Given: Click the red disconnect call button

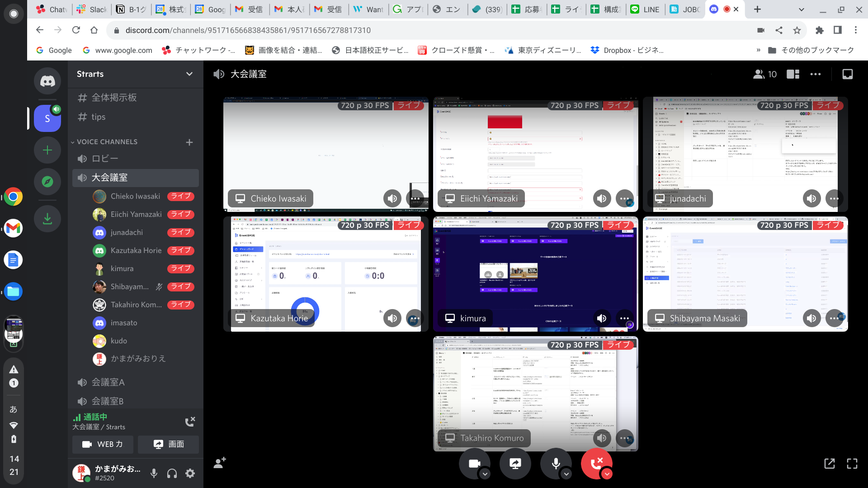Looking at the screenshot, I should 597,463.
